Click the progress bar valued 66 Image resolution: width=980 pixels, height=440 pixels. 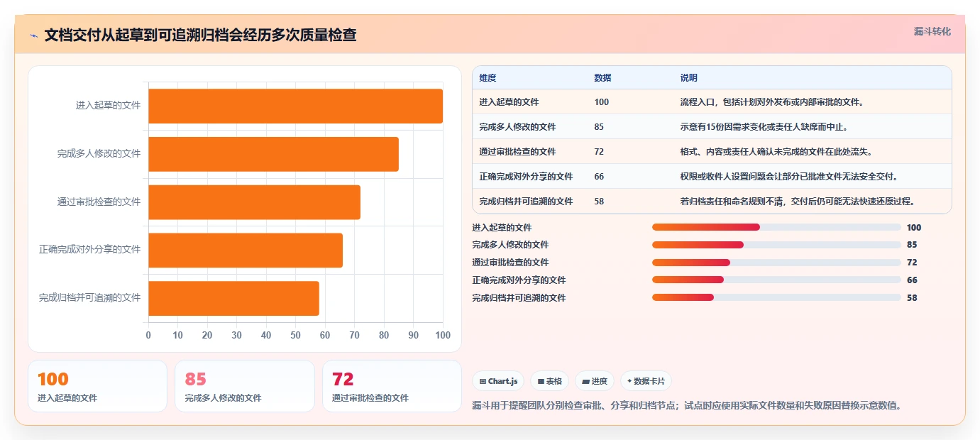pyautogui.click(x=776, y=280)
